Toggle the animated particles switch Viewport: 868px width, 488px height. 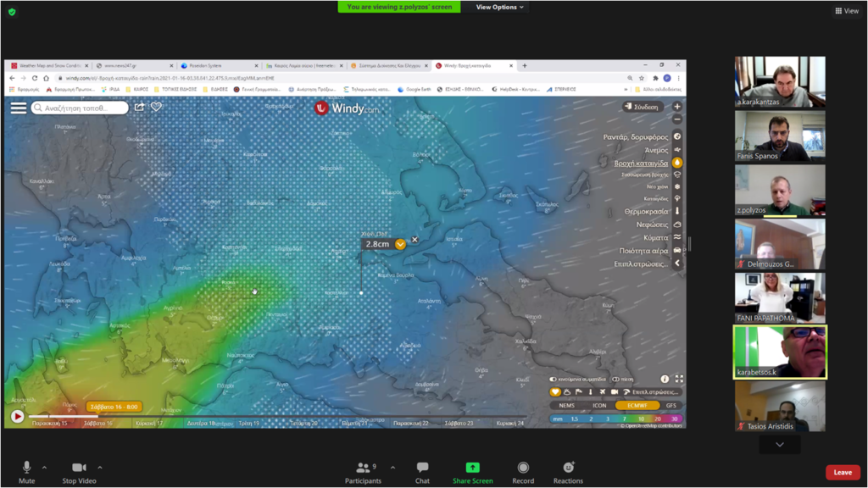click(x=554, y=380)
